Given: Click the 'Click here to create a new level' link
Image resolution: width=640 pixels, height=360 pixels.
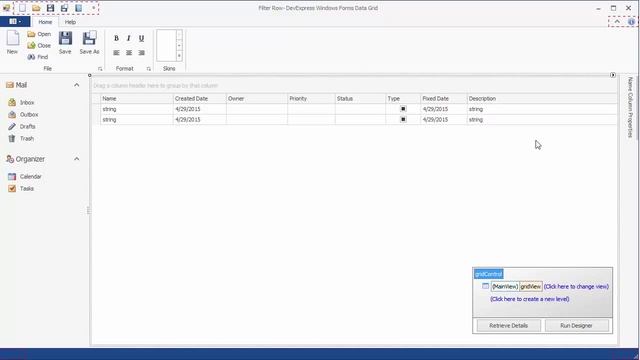Looking at the screenshot, I should [x=529, y=299].
